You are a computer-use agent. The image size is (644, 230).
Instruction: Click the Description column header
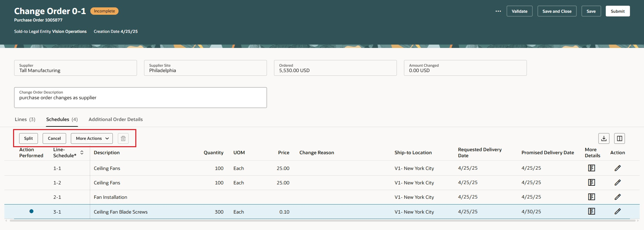click(106, 153)
